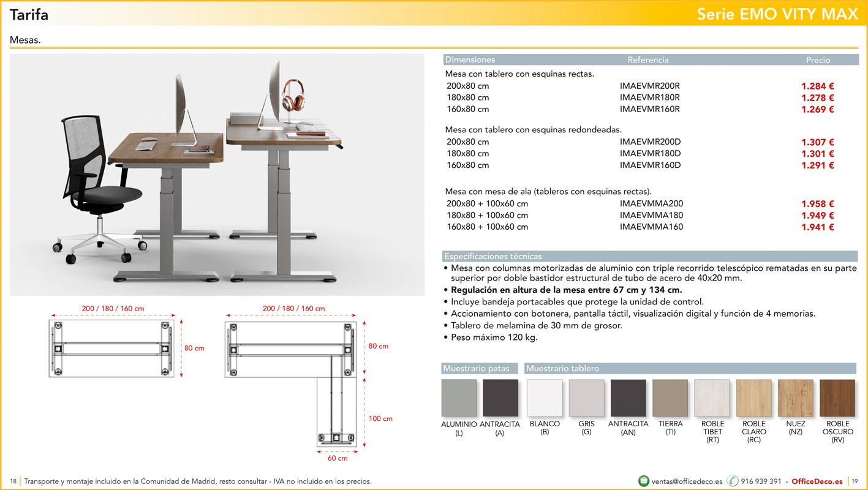Select the Tierra (TI) tabletop swatch
868x490 pixels.
pos(670,398)
